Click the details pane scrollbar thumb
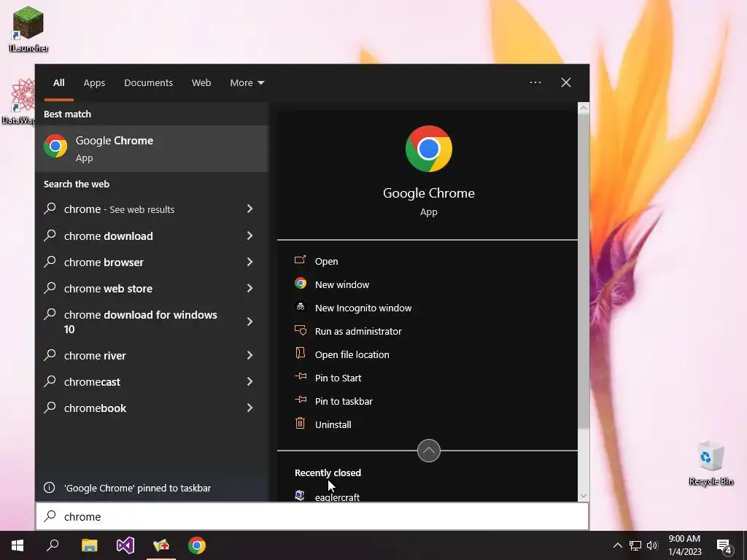Image resolution: width=747 pixels, height=560 pixels. [x=583, y=271]
